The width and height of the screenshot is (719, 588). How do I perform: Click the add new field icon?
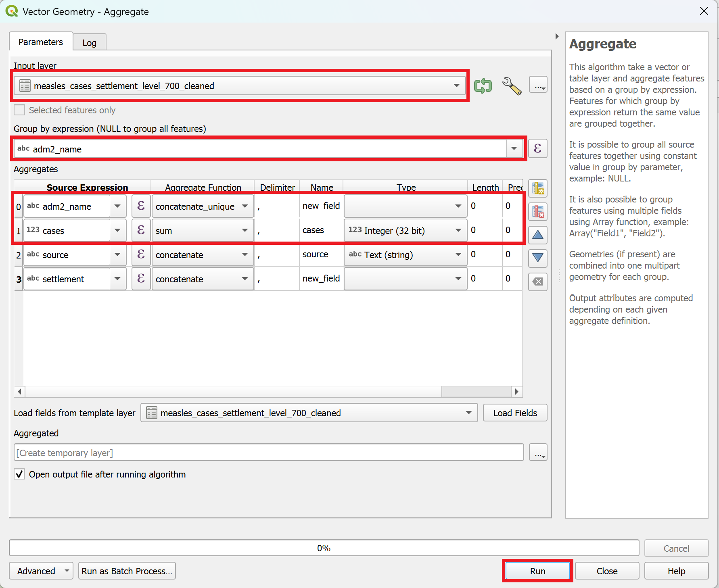pos(538,188)
